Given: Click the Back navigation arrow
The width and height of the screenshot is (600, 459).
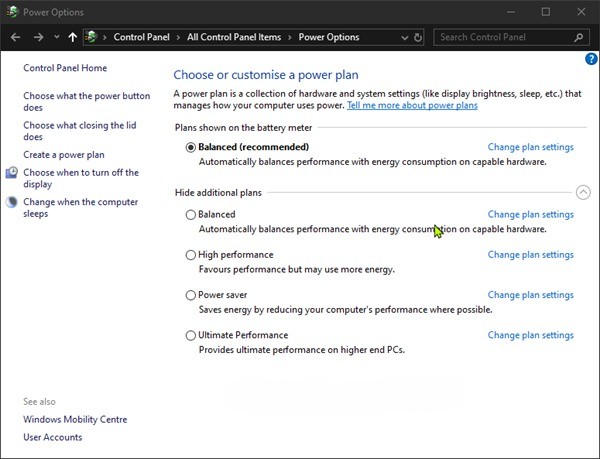Looking at the screenshot, I should [x=15, y=37].
